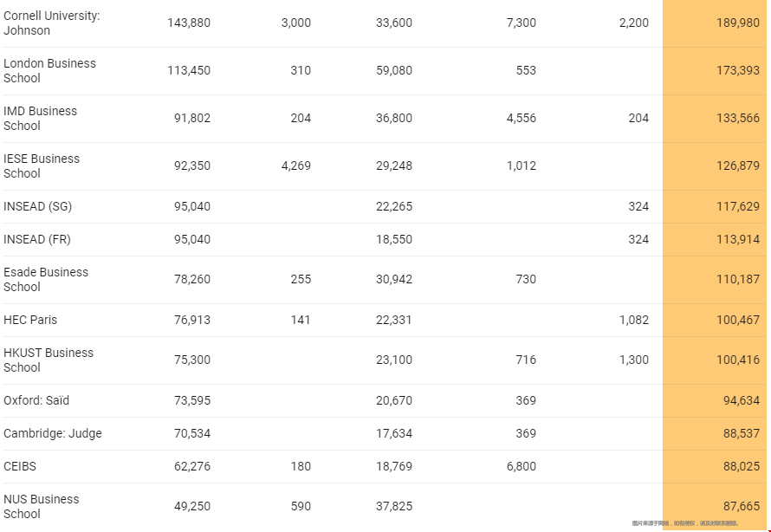Select HKUST Business School name
This screenshot has height=532, width=771.
tap(49, 360)
